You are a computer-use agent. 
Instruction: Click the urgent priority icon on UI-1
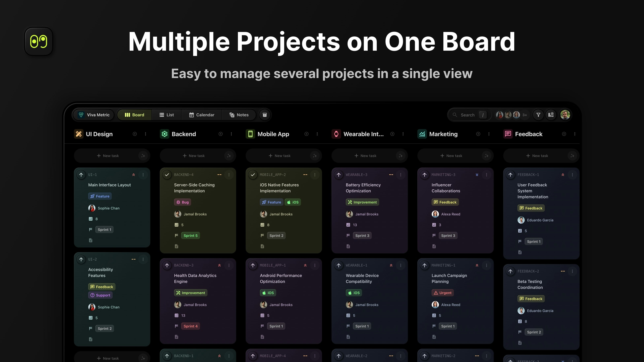(133, 175)
